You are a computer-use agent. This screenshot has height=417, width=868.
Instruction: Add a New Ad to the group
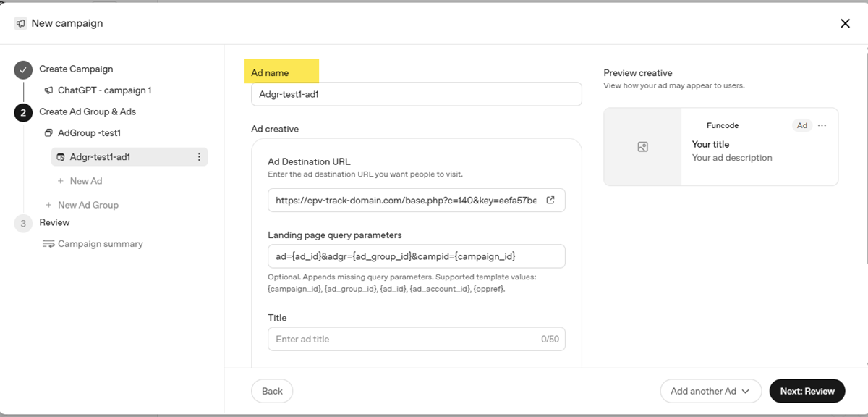pyautogui.click(x=86, y=181)
